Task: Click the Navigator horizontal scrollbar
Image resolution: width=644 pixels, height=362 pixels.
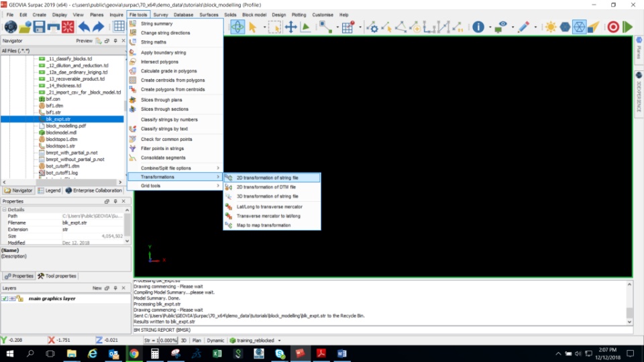Action: pyautogui.click(x=62, y=182)
